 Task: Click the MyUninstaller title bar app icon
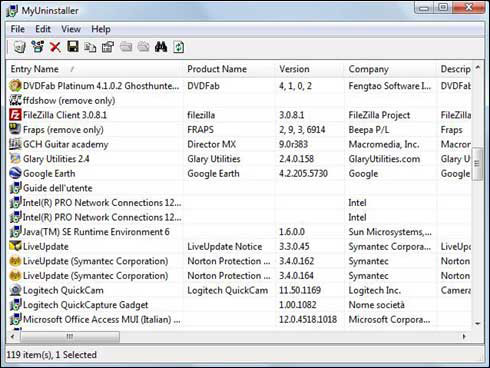12,10
